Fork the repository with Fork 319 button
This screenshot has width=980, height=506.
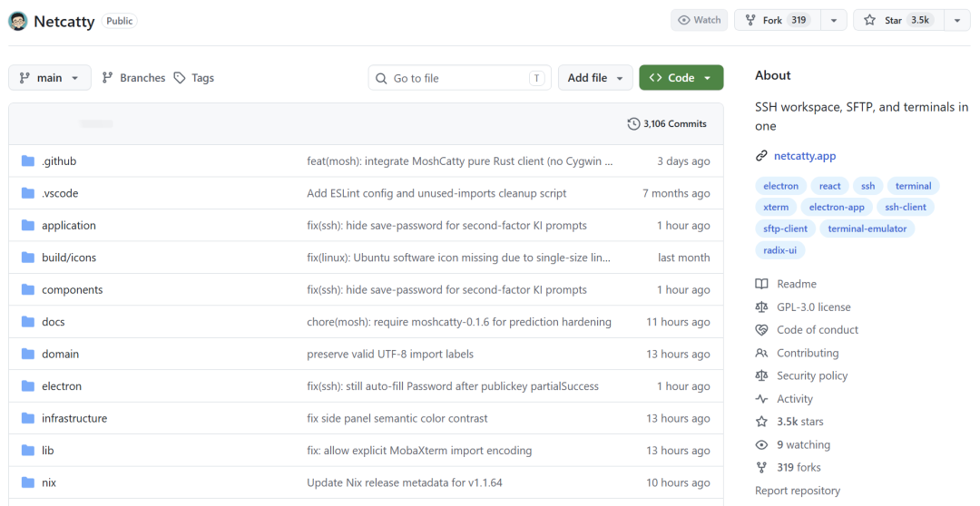point(779,20)
